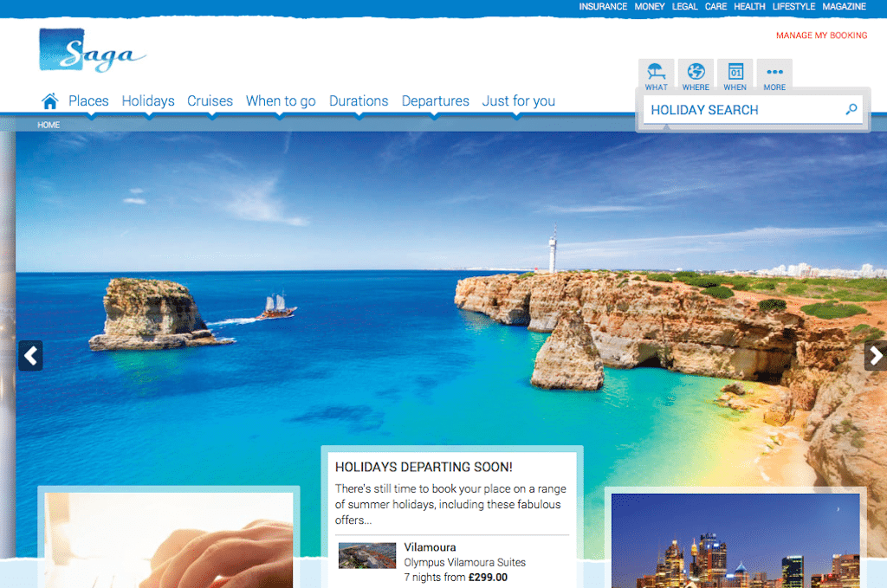887x588 pixels.
Task: Open the Places menu
Action: coord(88,101)
